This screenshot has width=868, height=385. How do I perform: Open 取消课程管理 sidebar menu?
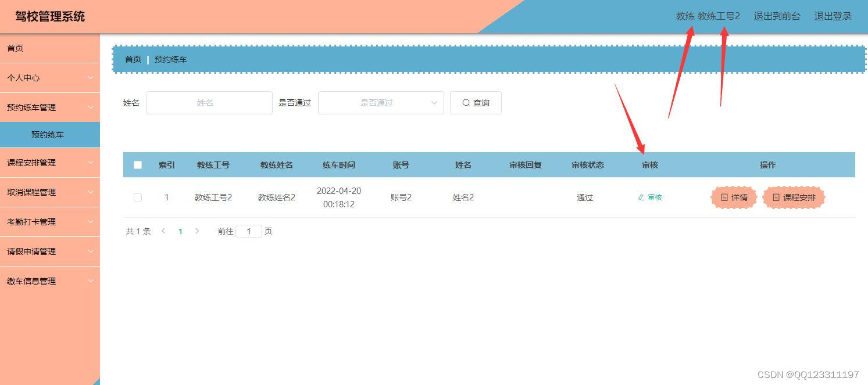(x=50, y=192)
